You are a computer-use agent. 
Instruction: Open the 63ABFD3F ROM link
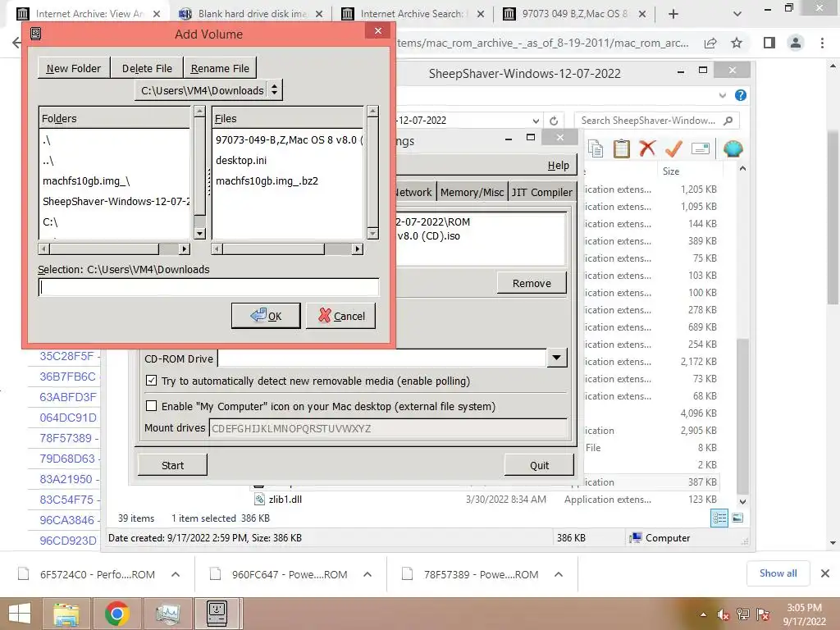click(x=68, y=396)
